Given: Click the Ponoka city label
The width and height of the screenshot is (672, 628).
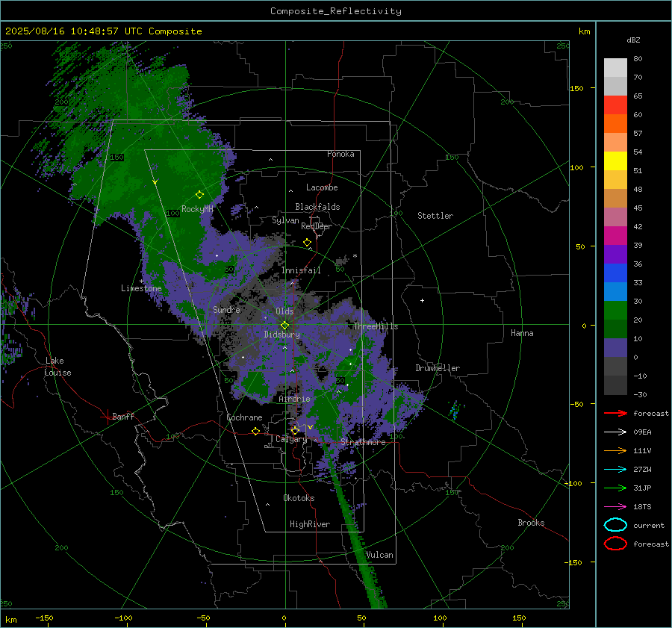Looking at the screenshot, I should 340,154.
